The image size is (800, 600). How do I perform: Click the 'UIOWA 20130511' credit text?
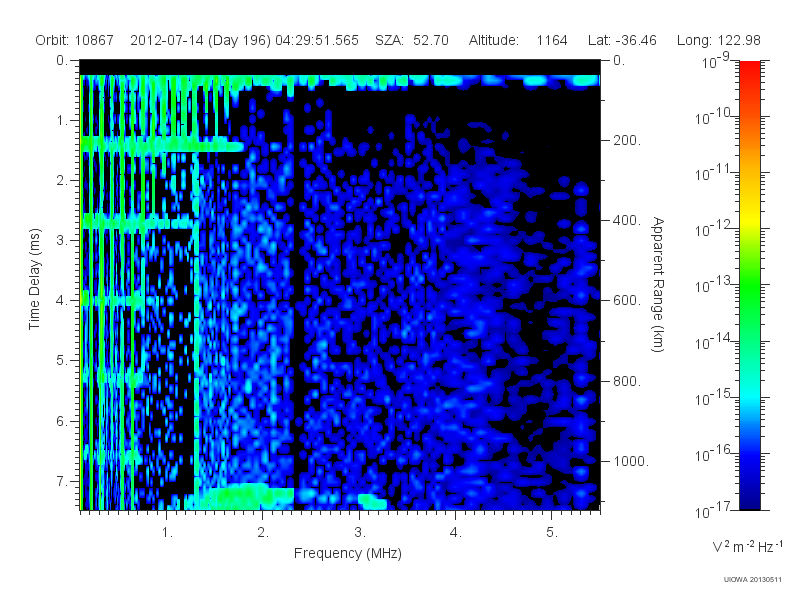[x=752, y=580]
